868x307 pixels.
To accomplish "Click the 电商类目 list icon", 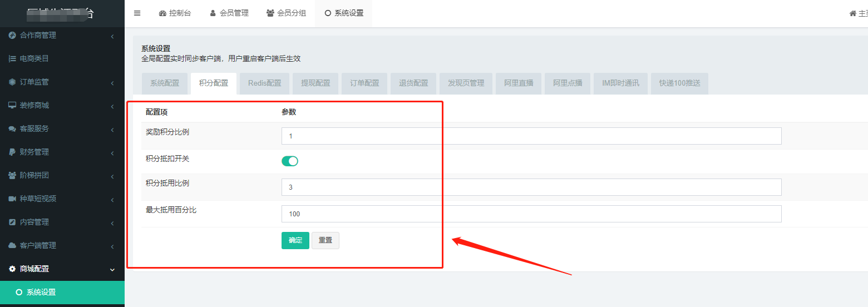I will pyautogui.click(x=12, y=58).
